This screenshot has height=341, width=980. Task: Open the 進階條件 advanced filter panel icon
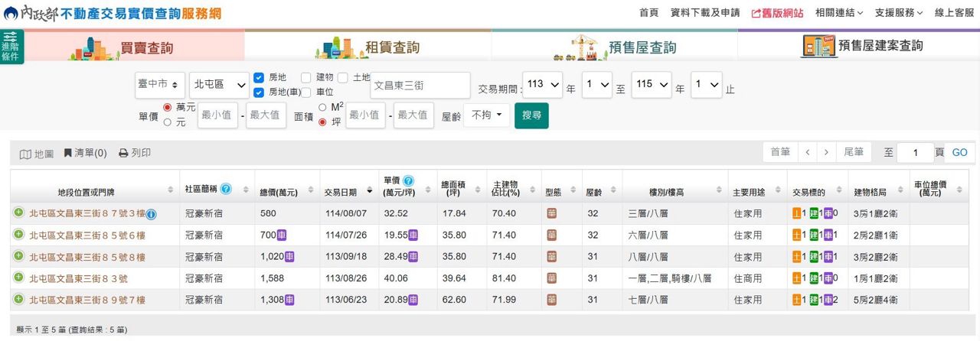point(11,46)
